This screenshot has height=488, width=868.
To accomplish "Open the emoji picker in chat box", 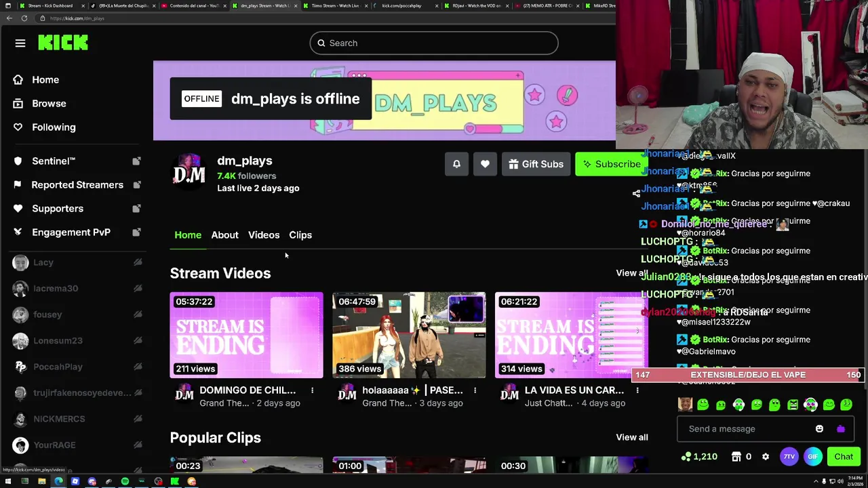I will tap(819, 429).
